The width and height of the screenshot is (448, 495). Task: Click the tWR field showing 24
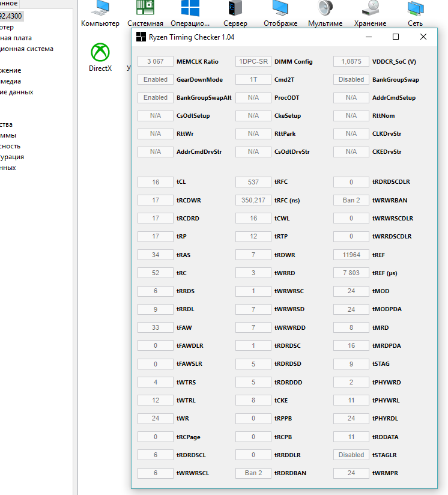point(156,418)
